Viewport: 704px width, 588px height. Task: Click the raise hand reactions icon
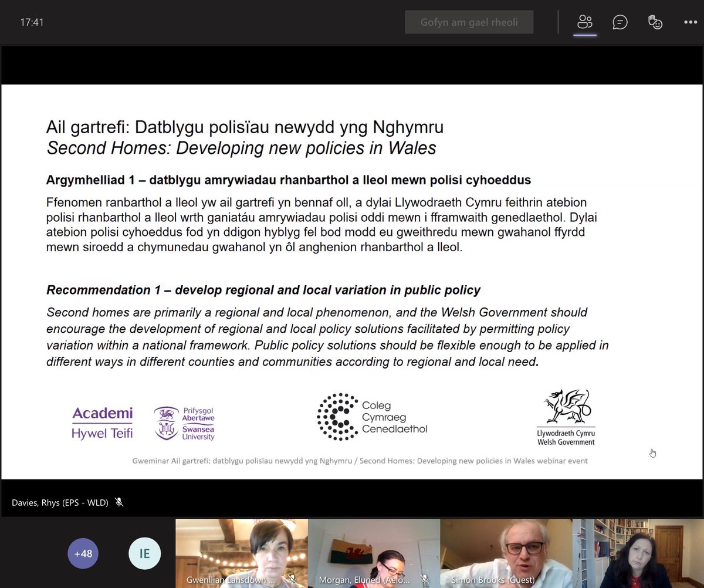655,22
